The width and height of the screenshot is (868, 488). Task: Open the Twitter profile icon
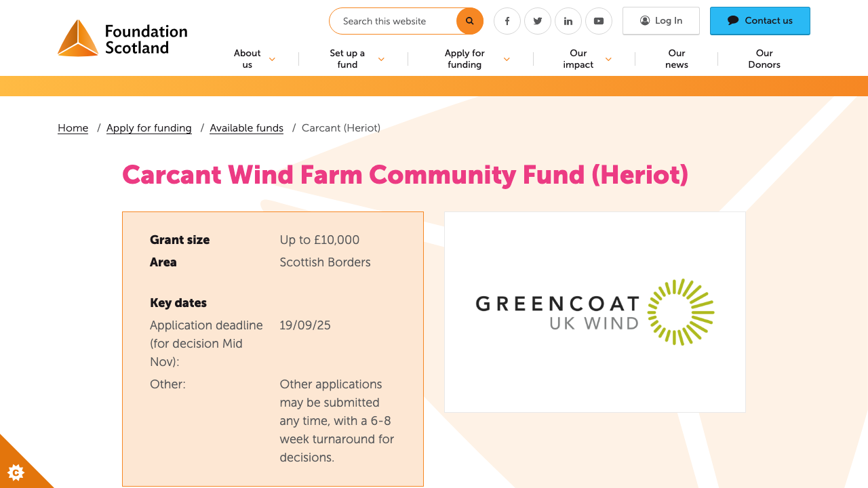[x=537, y=21]
